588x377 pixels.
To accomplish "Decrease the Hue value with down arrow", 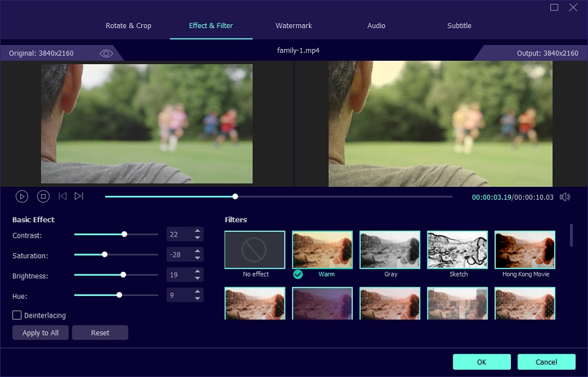I will click(x=197, y=298).
